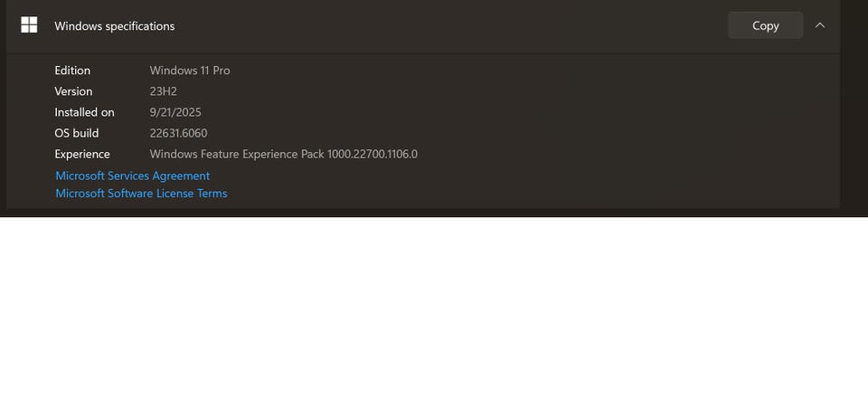Screen dimensions: 868x418
Task: Click the 9/21/2025 install date
Action: point(175,112)
